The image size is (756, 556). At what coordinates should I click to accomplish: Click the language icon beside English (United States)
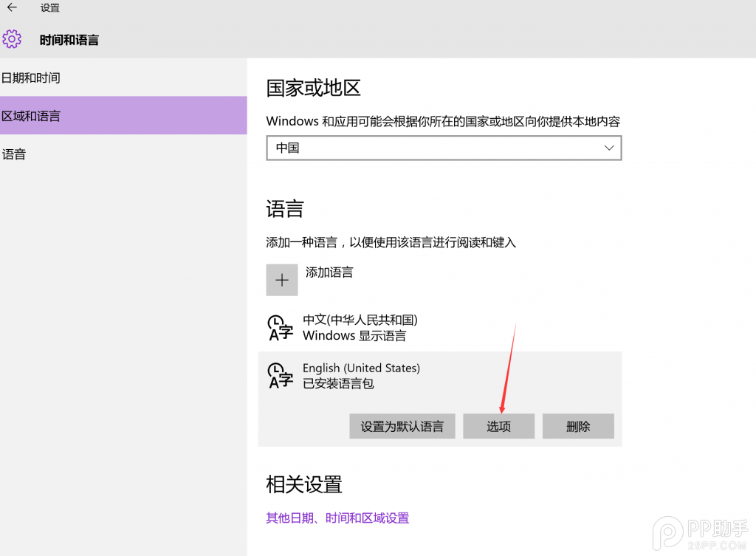pyautogui.click(x=280, y=375)
